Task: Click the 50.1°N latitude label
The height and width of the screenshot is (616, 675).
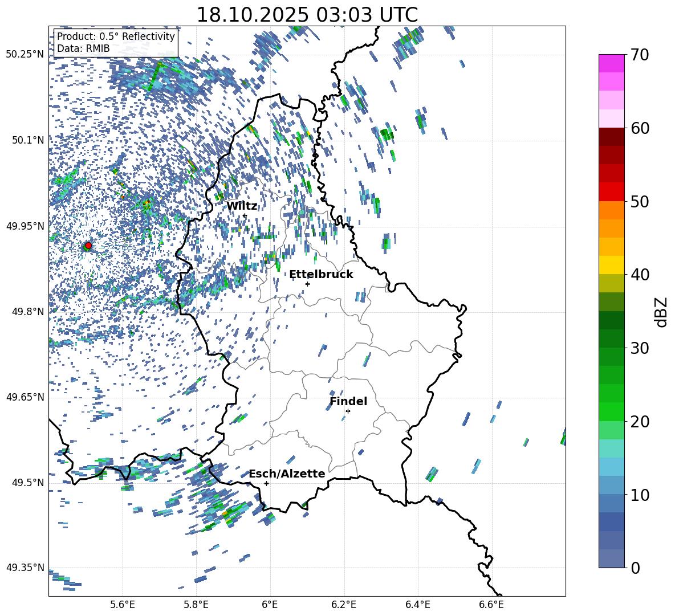Action: tap(28, 140)
